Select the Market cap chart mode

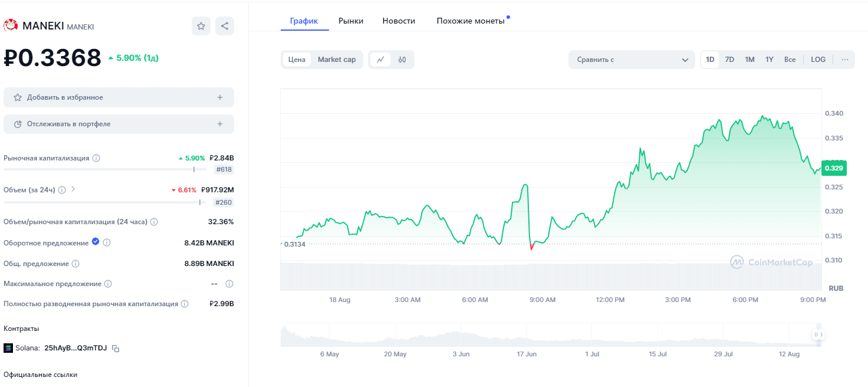click(337, 60)
